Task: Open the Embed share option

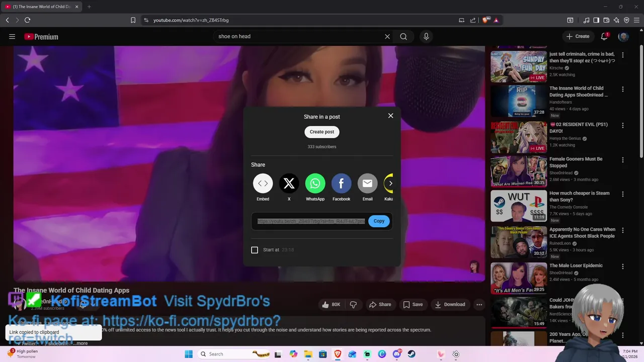Action: [x=263, y=184]
